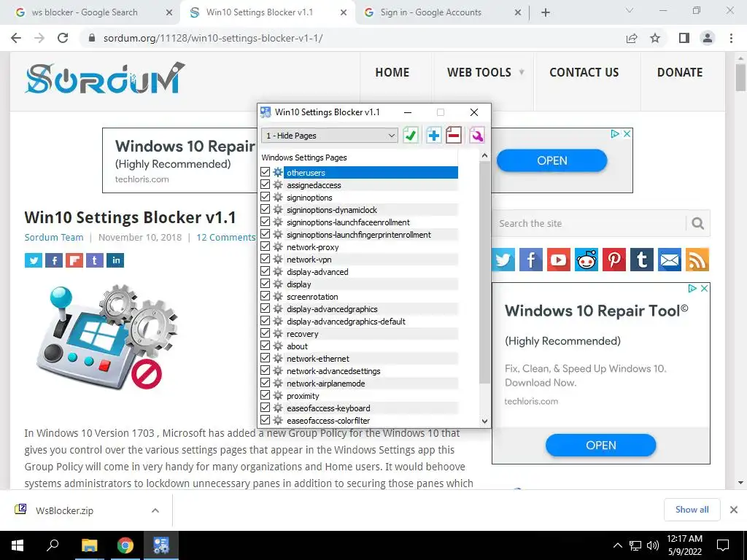747x560 pixels.
Task: Open the Sordum Team author link
Action: tap(54, 237)
